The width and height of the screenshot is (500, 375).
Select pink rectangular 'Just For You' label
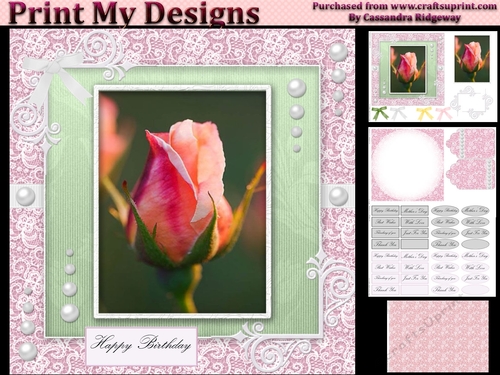coord(414,278)
